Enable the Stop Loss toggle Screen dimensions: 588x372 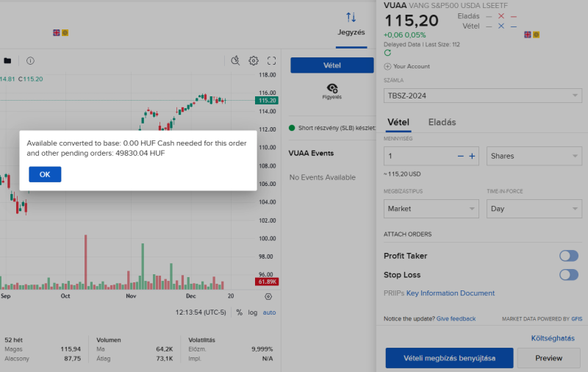(568, 275)
